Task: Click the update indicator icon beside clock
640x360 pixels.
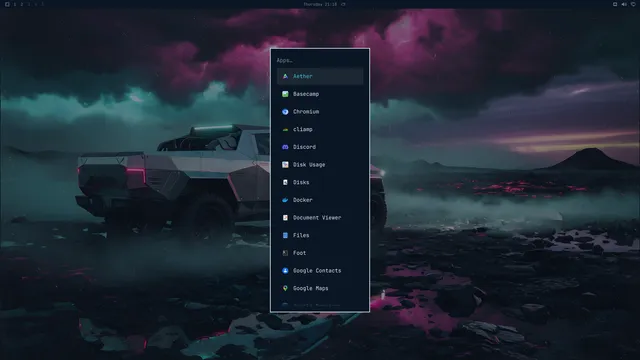Action: point(343,4)
